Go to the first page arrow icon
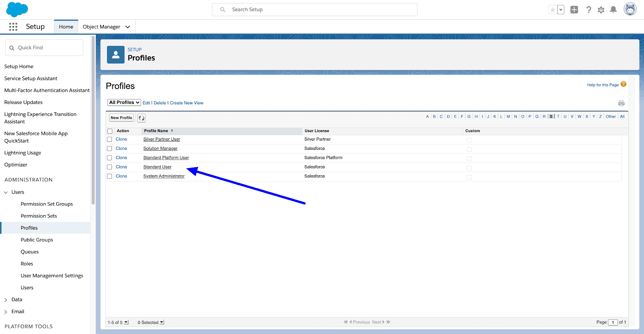The height and width of the screenshot is (334, 644). [345, 322]
